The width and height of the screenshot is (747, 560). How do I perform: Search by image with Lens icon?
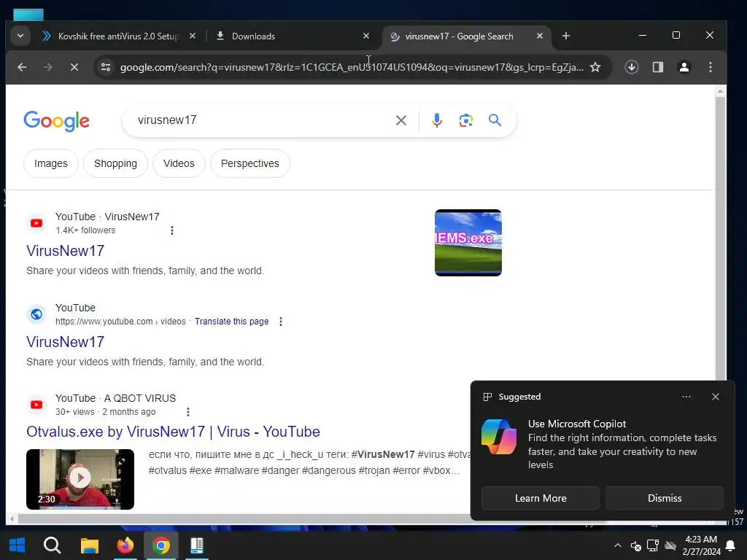[466, 120]
